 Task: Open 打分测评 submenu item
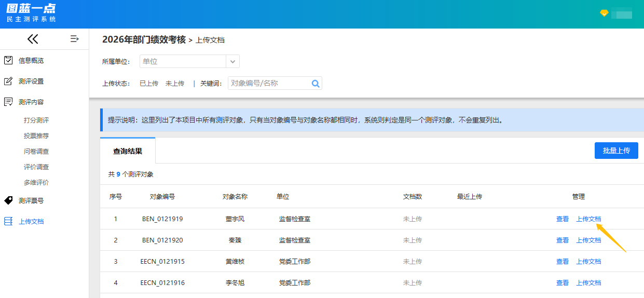[36, 120]
